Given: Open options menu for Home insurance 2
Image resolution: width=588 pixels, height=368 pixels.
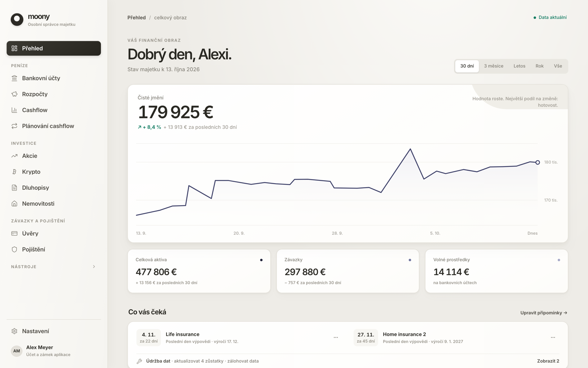Looking at the screenshot, I should tap(553, 338).
